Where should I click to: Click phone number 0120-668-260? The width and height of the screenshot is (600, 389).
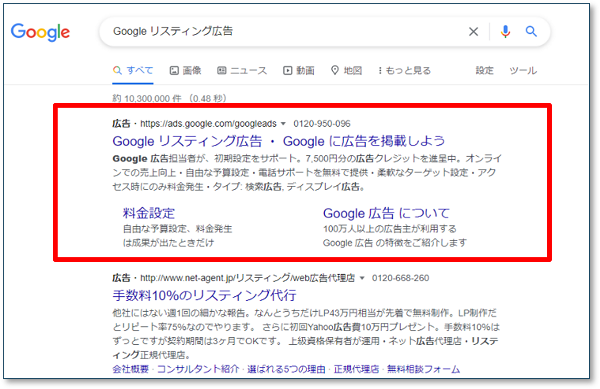[x=400, y=278]
